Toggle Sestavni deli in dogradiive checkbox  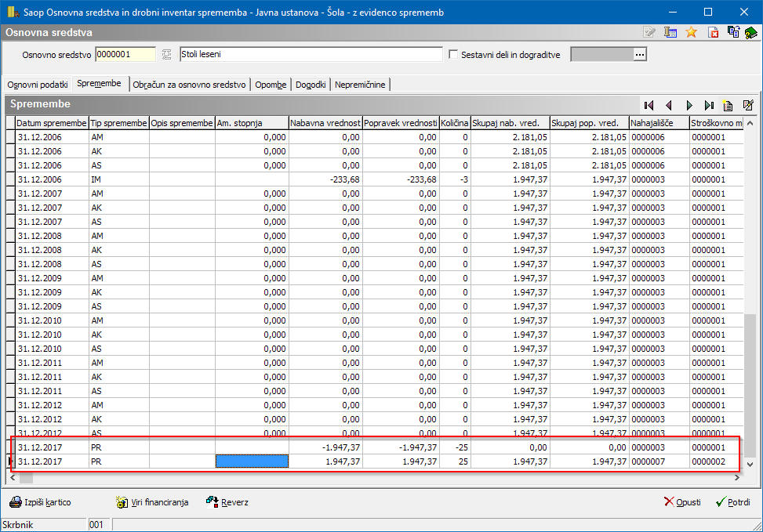tap(453, 54)
